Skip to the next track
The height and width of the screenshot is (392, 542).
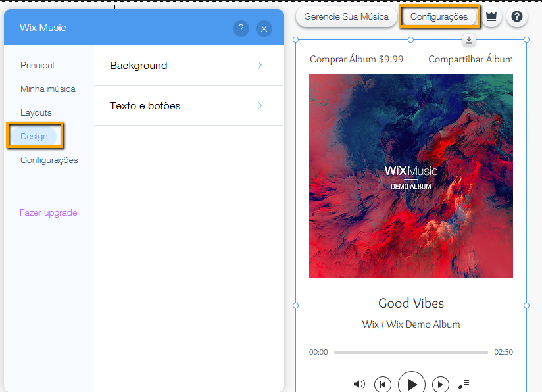point(440,383)
